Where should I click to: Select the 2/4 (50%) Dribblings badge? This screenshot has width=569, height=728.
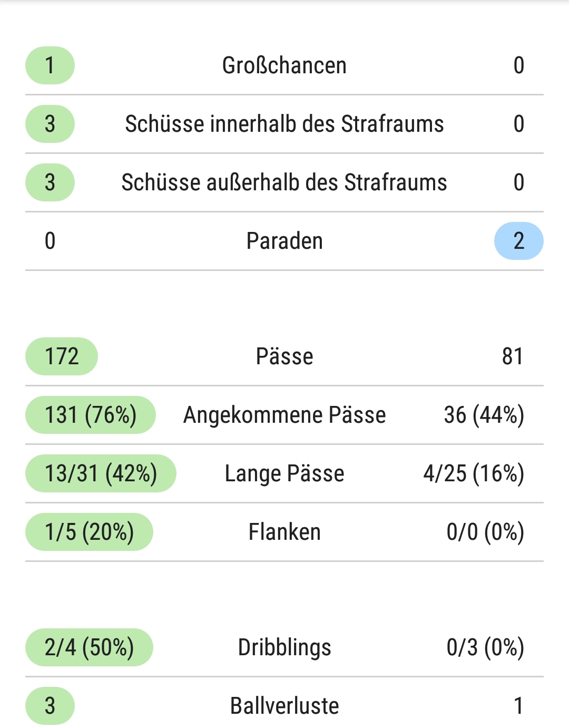point(89,647)
